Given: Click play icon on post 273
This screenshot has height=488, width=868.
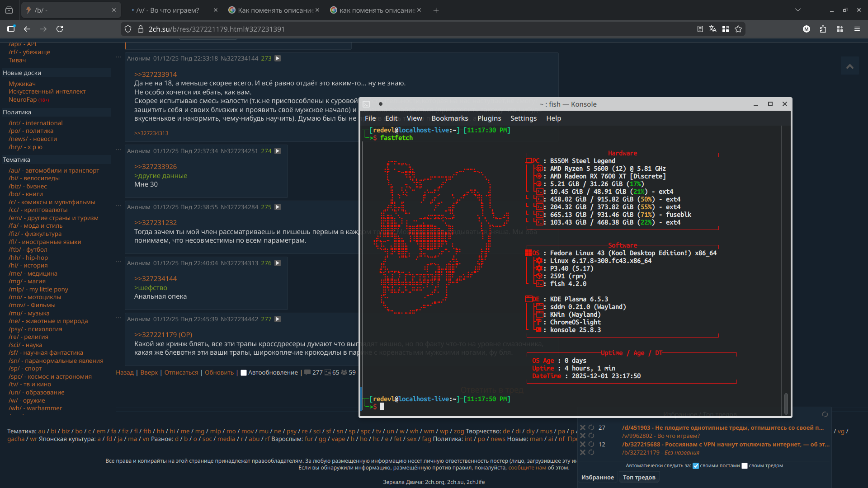Looking at the screenshot, I should [278, 58].
